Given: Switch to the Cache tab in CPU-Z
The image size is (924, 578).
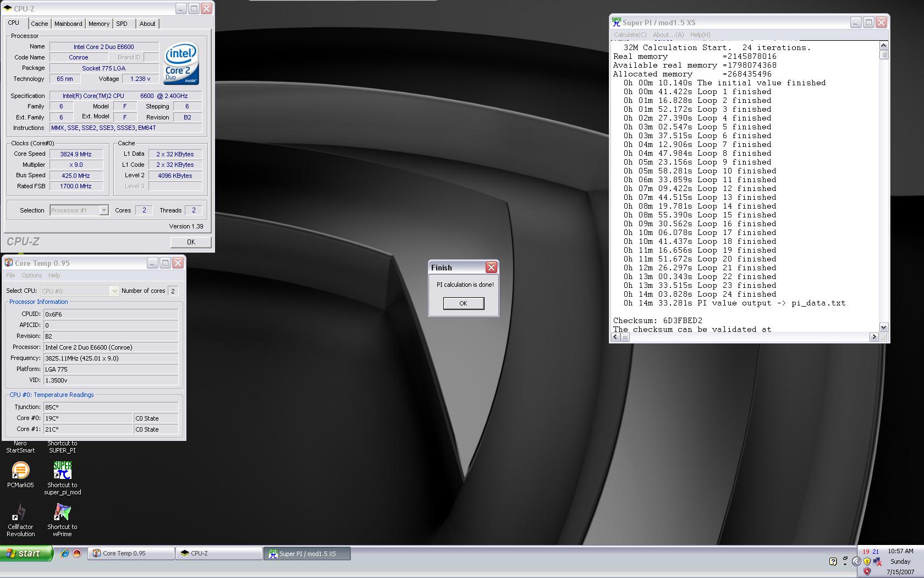Looking at the screenshot, I should 39,24.
